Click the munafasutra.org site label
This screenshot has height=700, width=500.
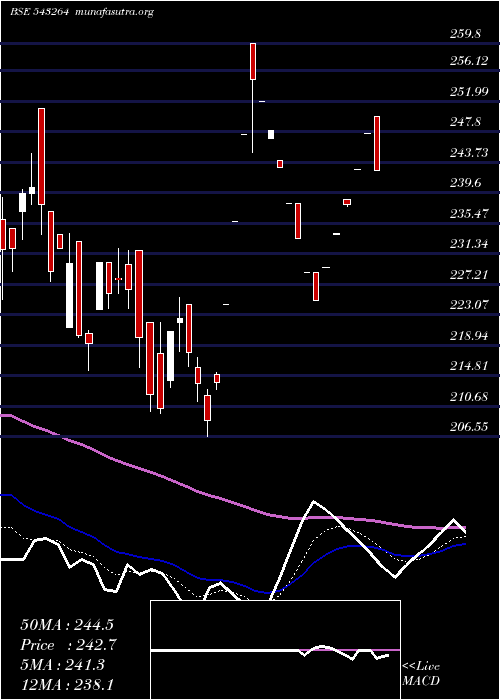(x=115, y=12)
